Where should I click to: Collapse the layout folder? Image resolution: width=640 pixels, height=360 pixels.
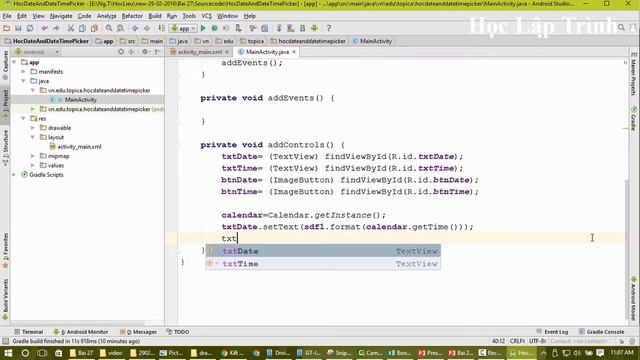coord(33,137)
